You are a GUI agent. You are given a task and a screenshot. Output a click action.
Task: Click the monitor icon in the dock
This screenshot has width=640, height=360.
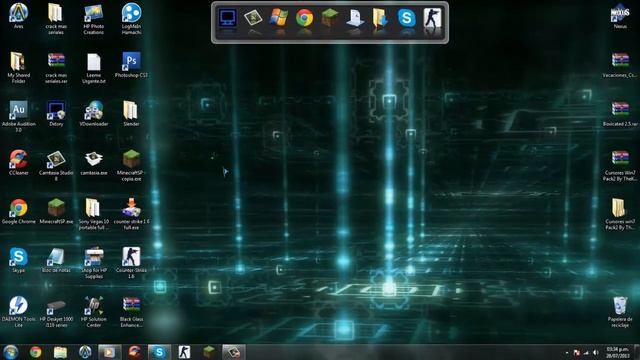click(227, 18)
